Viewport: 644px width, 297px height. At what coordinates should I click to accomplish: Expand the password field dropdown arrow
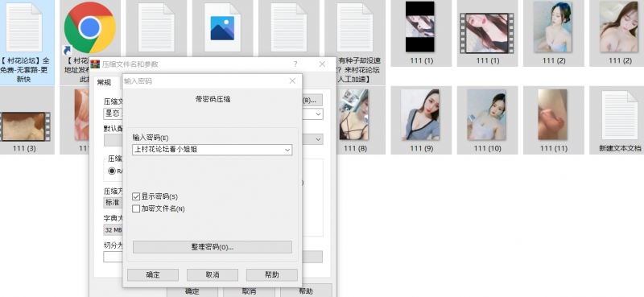click(x=287, y=150)
